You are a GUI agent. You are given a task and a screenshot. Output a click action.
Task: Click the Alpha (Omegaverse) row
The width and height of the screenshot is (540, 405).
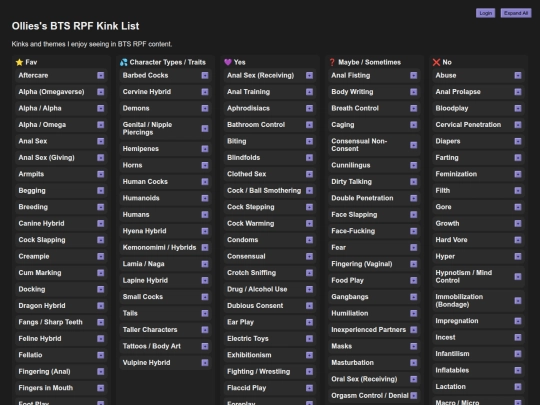pos(61,92)
